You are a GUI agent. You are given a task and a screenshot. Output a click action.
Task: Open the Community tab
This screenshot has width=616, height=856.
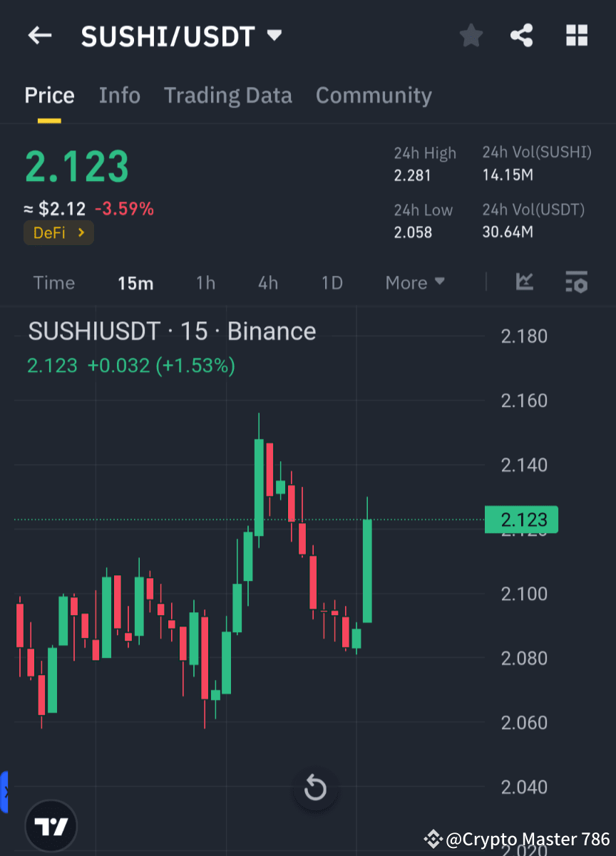pos(374,95)
